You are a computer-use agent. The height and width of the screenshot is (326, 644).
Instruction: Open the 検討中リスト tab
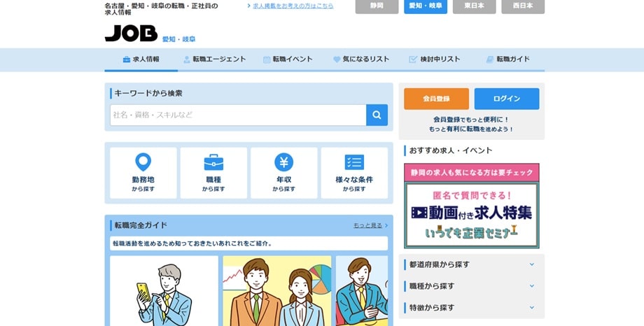435,59
